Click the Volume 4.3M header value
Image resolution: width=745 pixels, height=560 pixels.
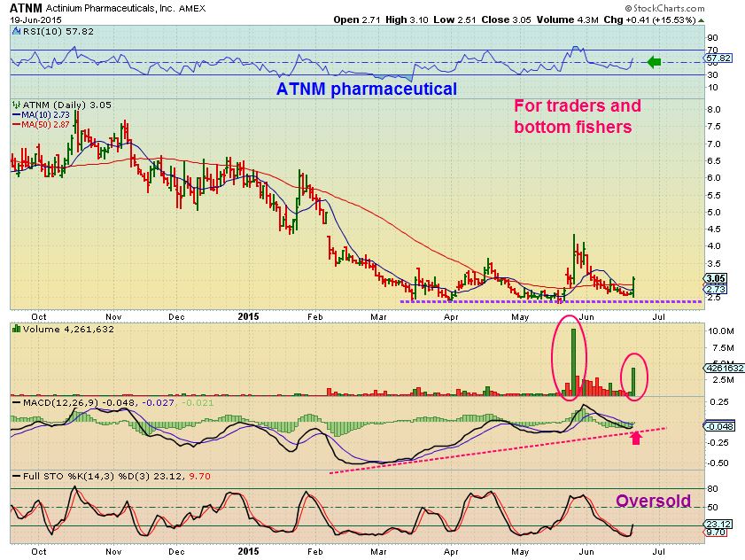[567, 20]
